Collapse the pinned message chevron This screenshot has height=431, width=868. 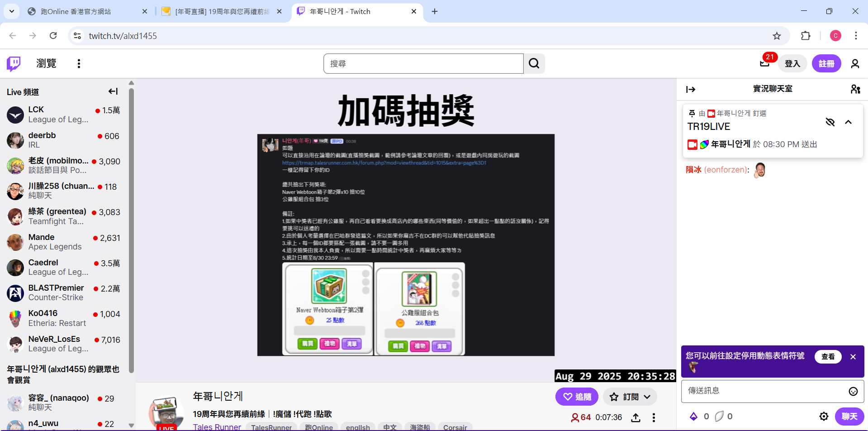click(x=849, y=122)
